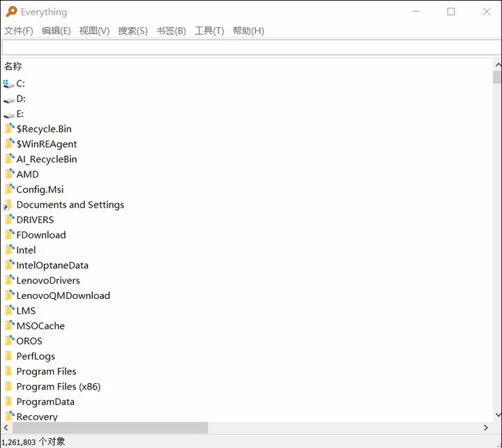Select the LenovoDrivers name text

tap(48, 280)
